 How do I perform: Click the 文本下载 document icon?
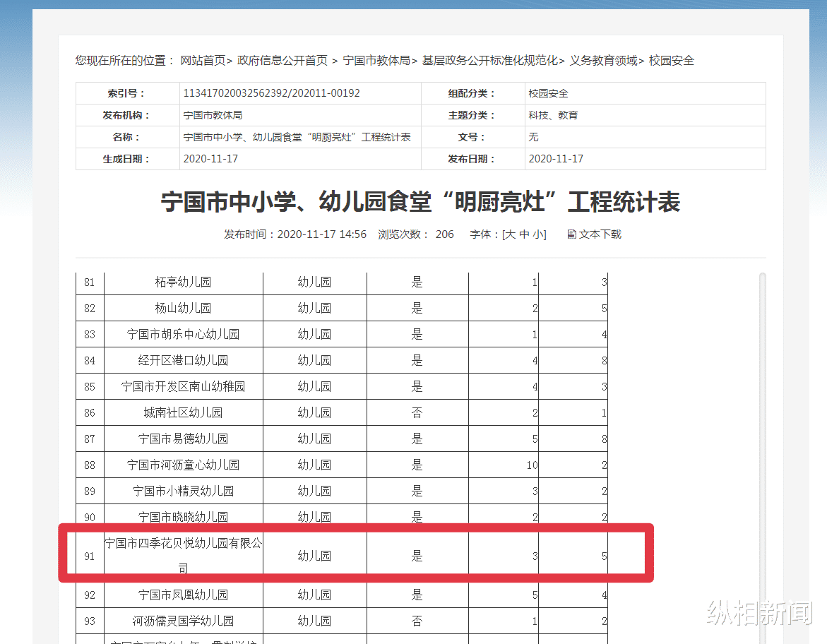point(571,234)
